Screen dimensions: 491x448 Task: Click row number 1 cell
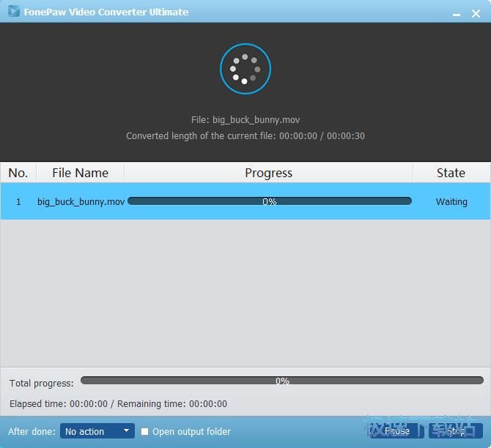coord(18,202)
